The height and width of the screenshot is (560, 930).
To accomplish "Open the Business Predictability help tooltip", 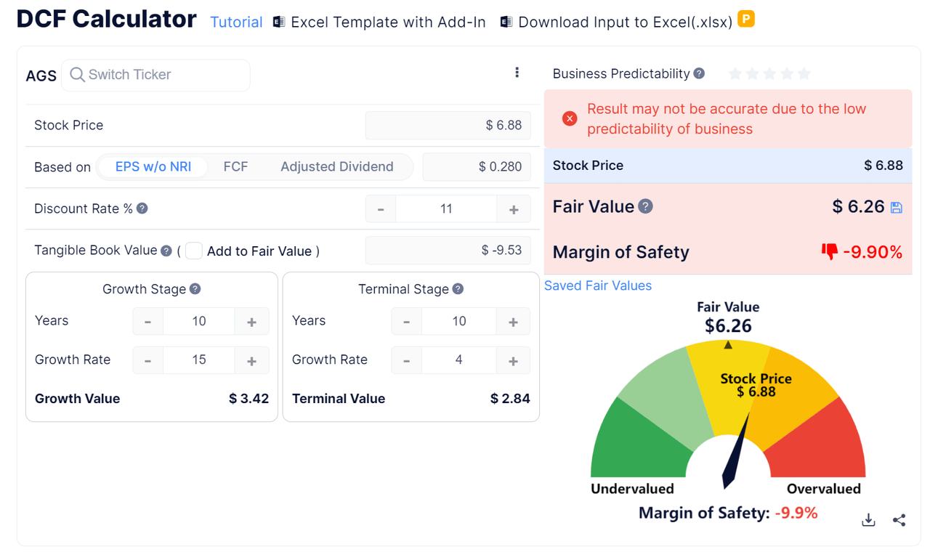I will point(699,73).
